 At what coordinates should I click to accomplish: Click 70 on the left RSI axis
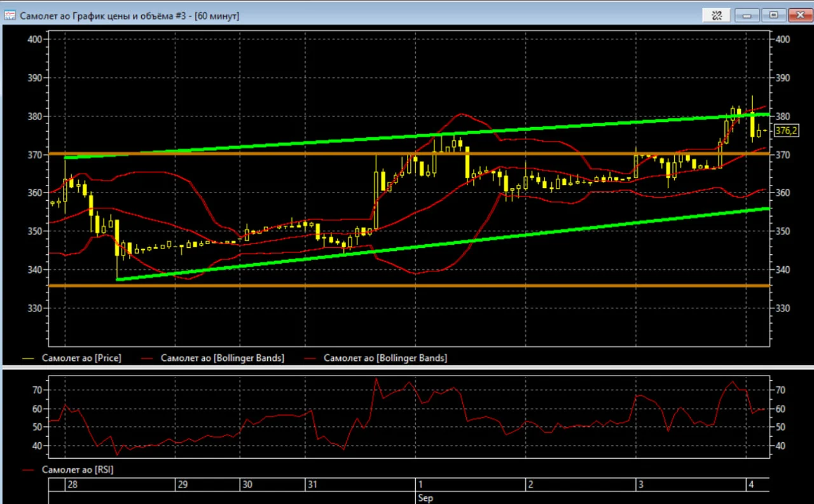pos(38,390)
